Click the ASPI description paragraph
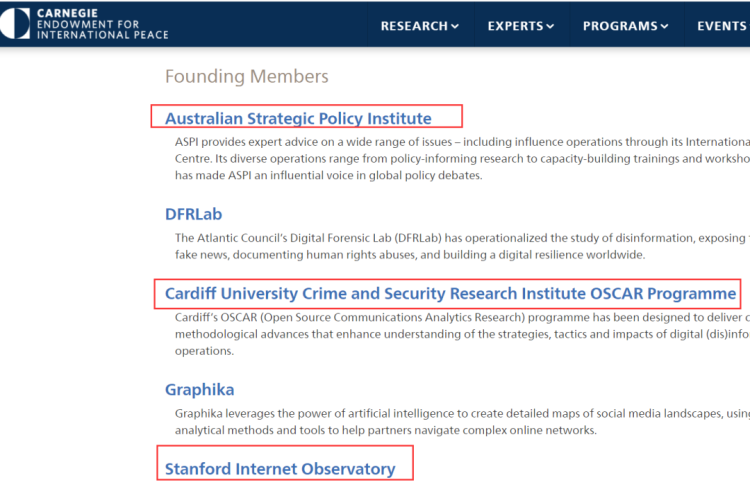750x487 pixels. [462, 159]
